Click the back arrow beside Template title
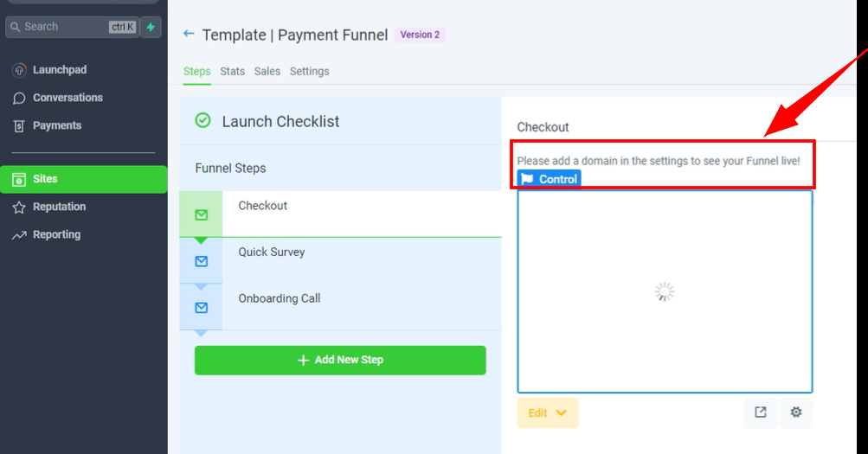Screen dimensions: 868x454 [x=189, y=34]
